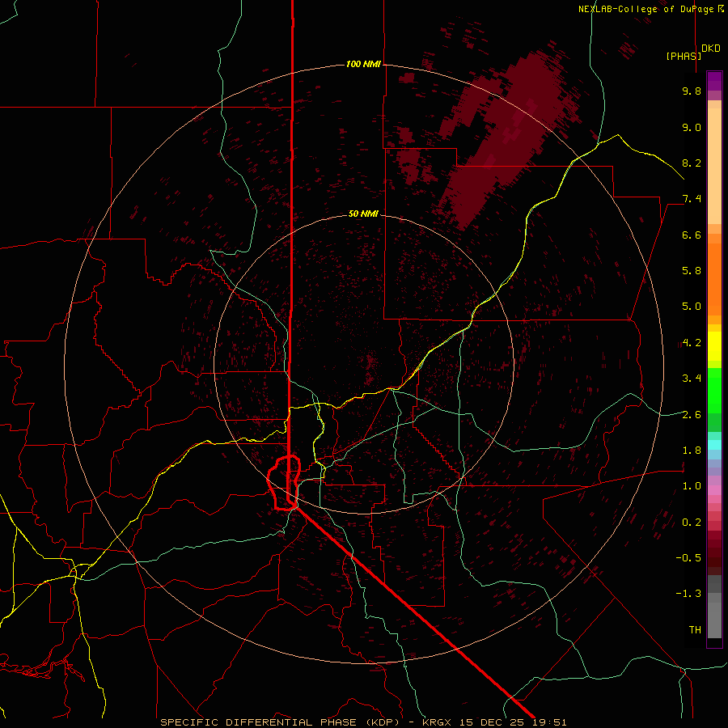The height and width of the screenshot is (728, 728).
Task: Click the 0.2 value on the color scale
Action: point(692,523)
